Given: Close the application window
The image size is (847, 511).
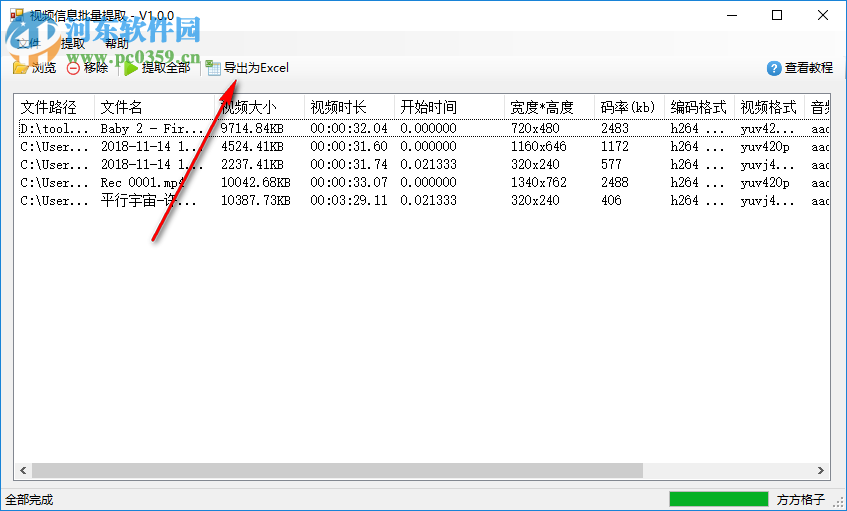Looking at the screenshot, I should click(x=823, y=15).
